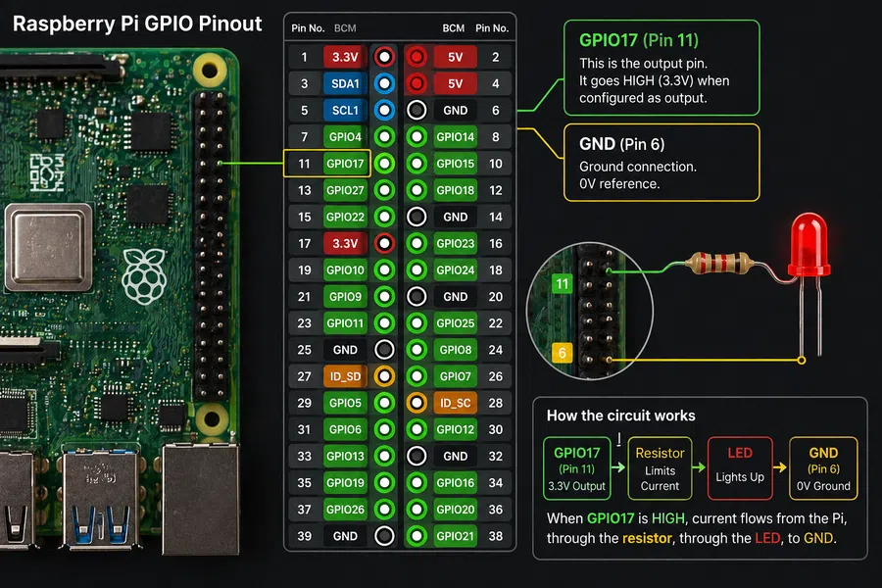
Task: Click the Raspberry Pi logo on the board
Action: coord(145,275)
